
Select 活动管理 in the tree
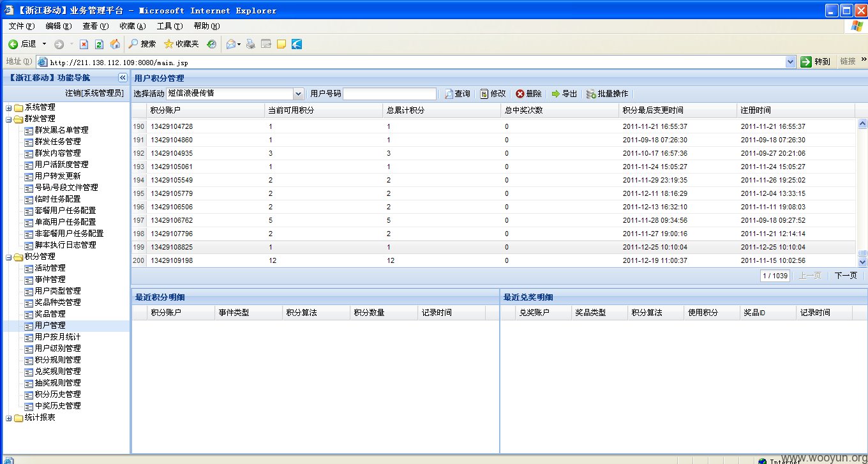pyautogui.click(x=50, y=268)
